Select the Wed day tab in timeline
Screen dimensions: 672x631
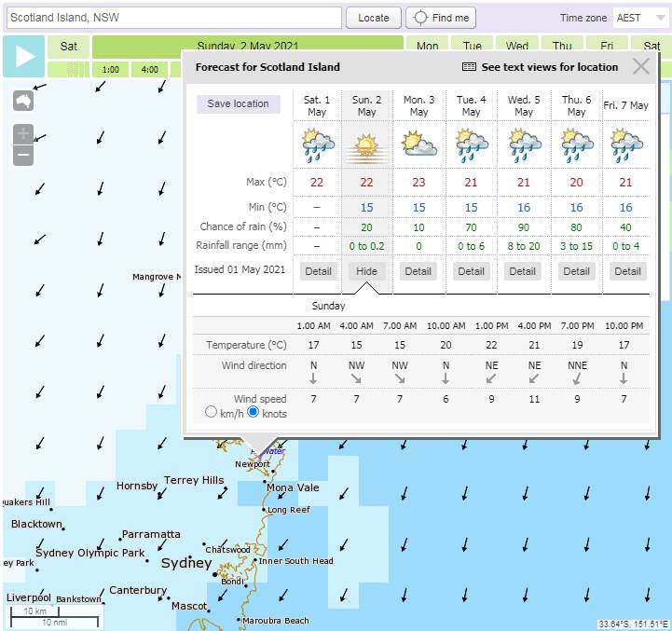(x=517, y=46)
